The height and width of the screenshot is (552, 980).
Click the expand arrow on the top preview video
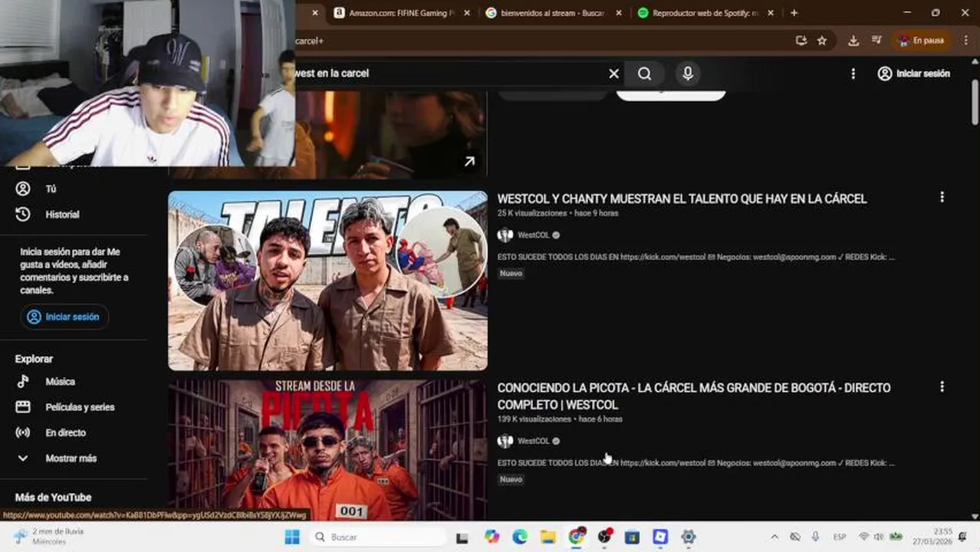coord(469,162)
